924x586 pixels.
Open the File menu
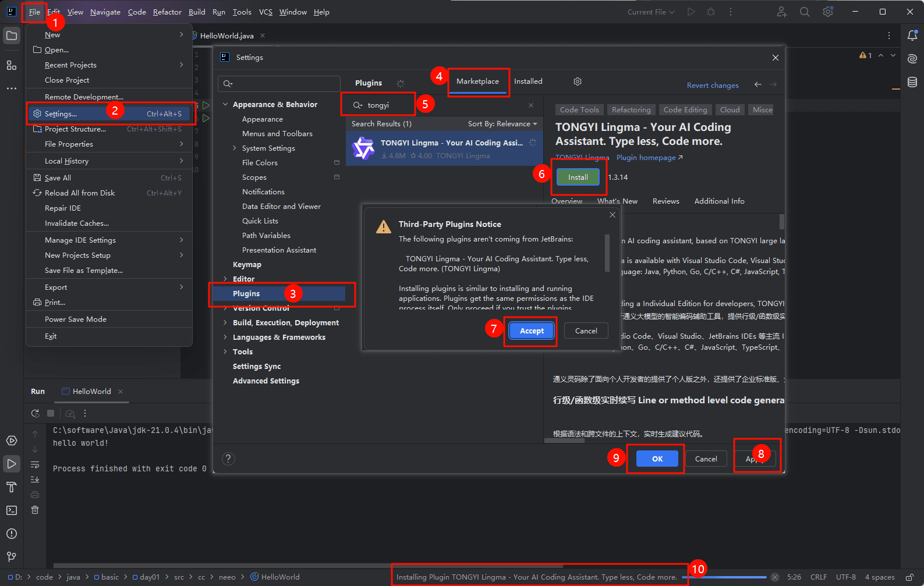[34, 12]
